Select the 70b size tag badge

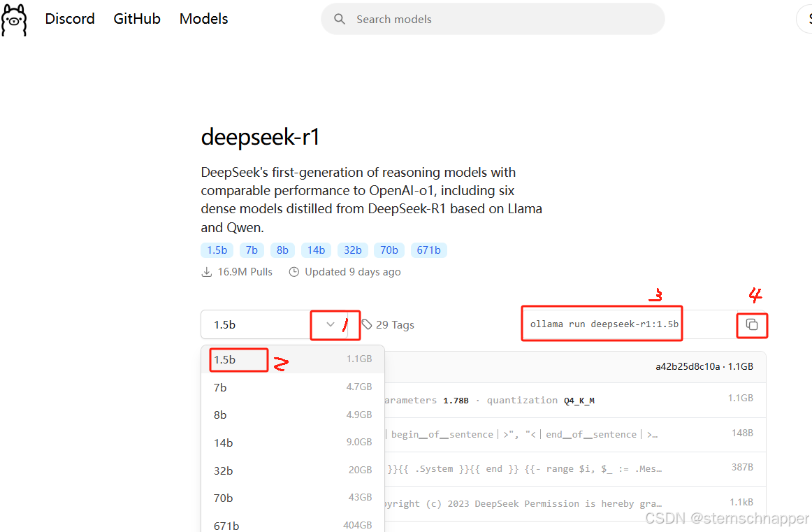tap(389, 250)
